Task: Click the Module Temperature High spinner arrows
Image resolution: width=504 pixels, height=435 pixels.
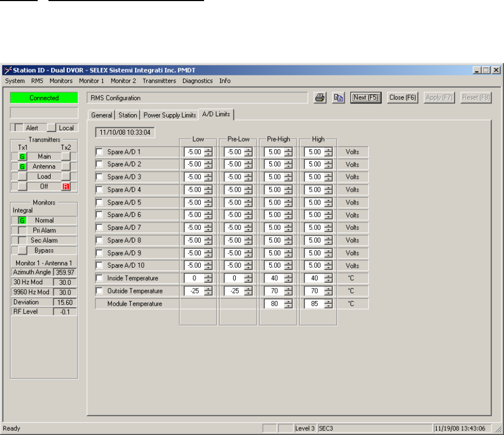Action: pyautogui.click(x=328, y=304)
